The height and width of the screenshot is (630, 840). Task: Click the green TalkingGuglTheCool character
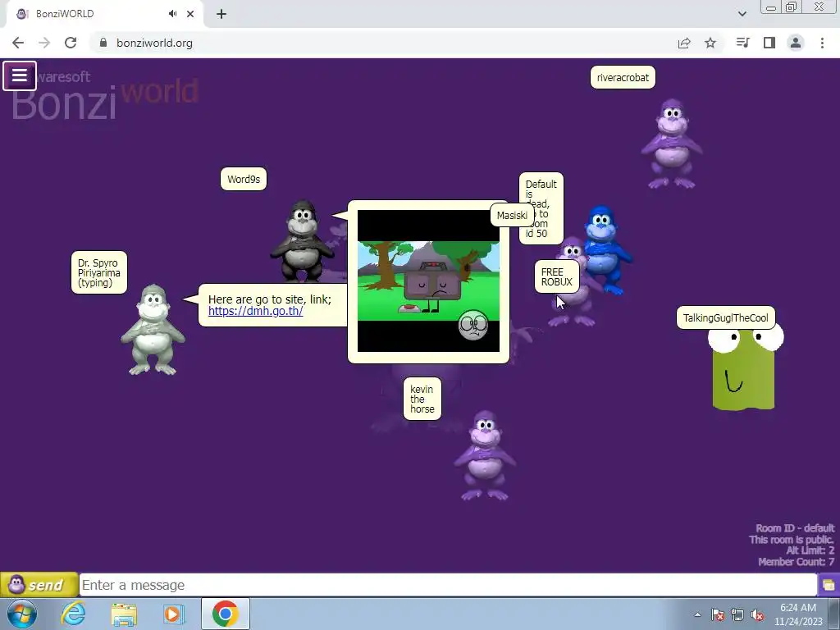pyautogui.click(x=745, y=368)
